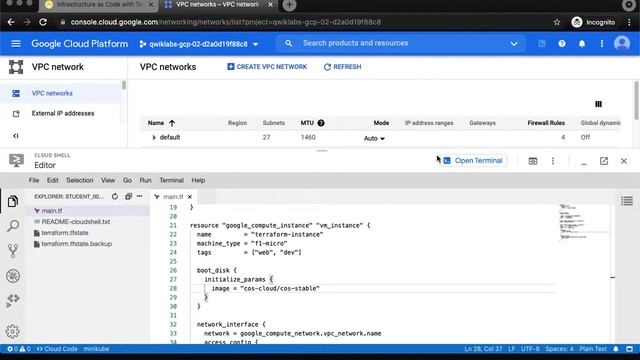Image resolution: width=640 pixels, height=360 pixels.
Task: Collapse all folders in Explorer
Action: [x=128, y=197]
